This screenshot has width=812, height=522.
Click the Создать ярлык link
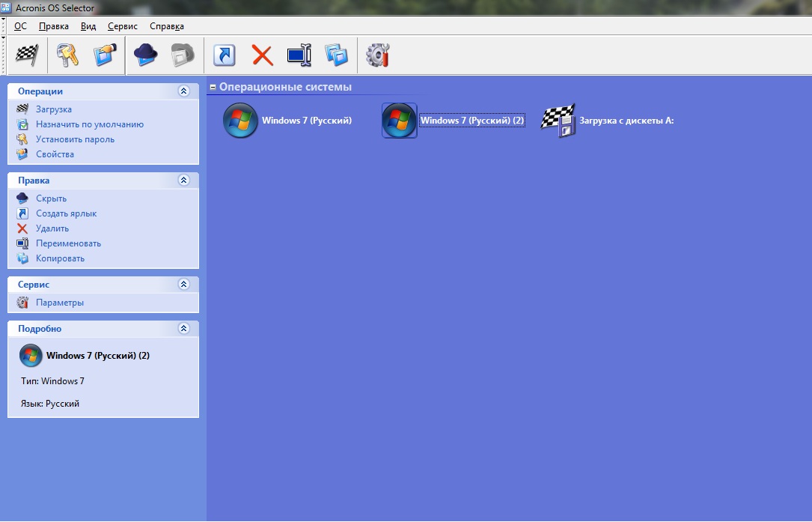pyautogui.click(x=67, y=213)
